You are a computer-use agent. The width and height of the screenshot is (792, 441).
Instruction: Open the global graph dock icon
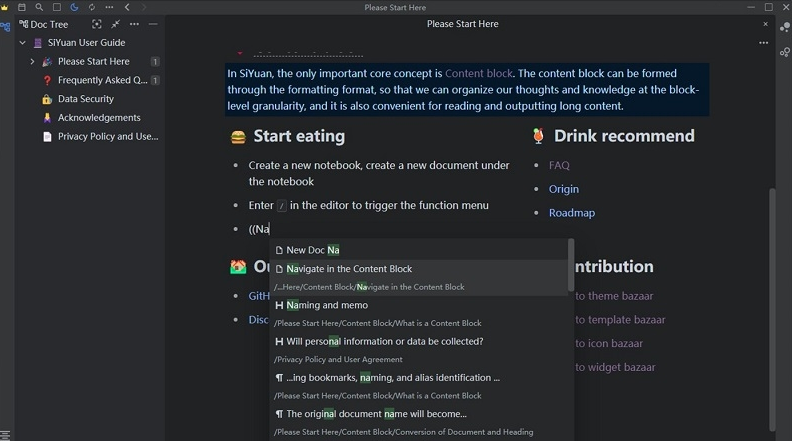785,52
